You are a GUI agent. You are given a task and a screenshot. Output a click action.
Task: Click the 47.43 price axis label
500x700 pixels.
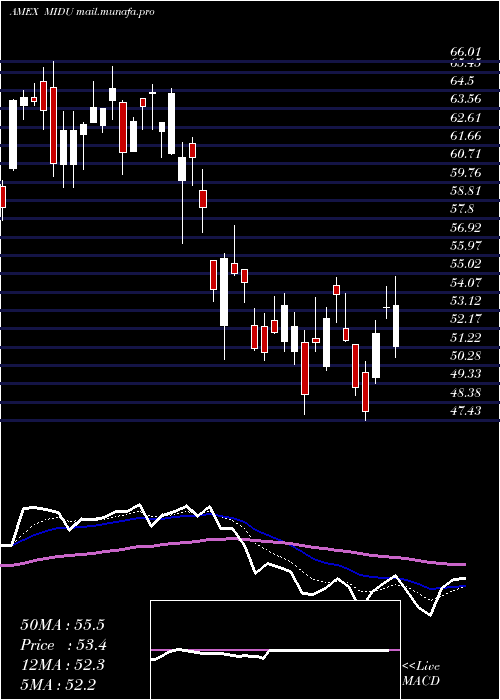(465, 411)
